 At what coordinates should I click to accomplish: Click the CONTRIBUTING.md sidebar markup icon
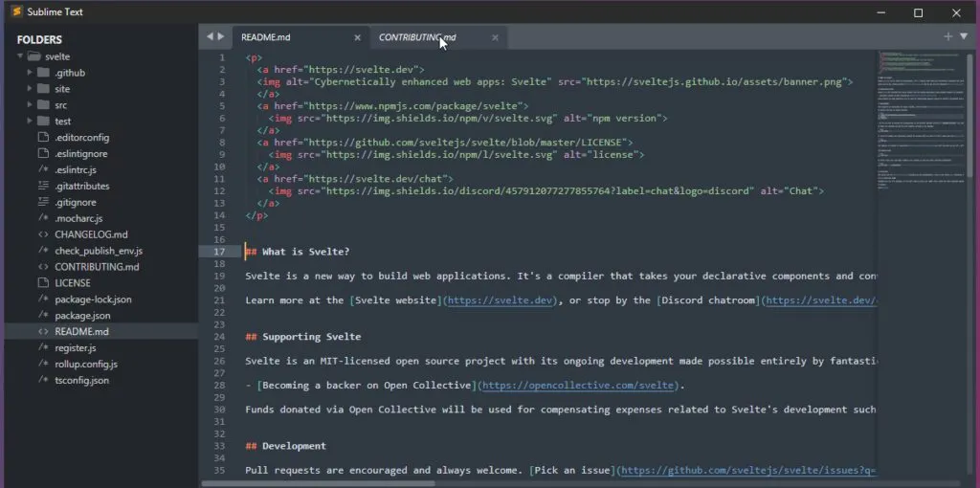click(x=43, y=267)
